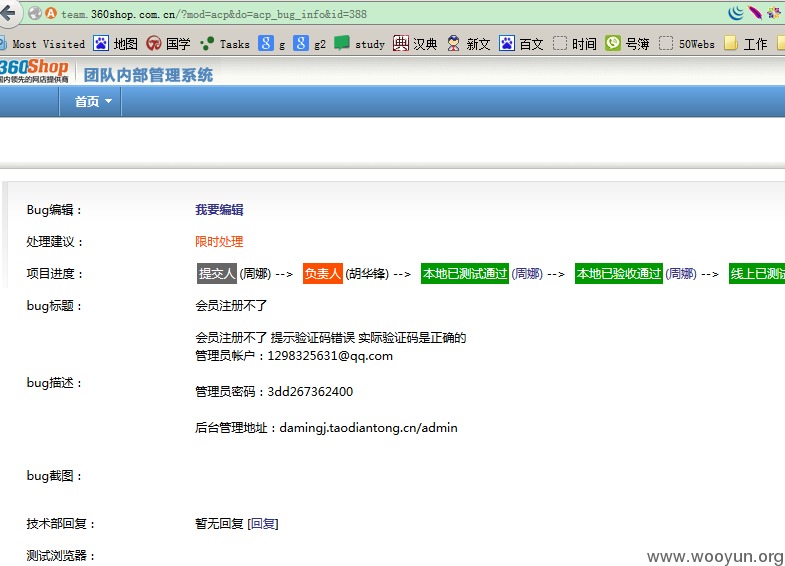
Task: Click the address damingj.taodiantong.cn/admin
Action: coord(368,428)
